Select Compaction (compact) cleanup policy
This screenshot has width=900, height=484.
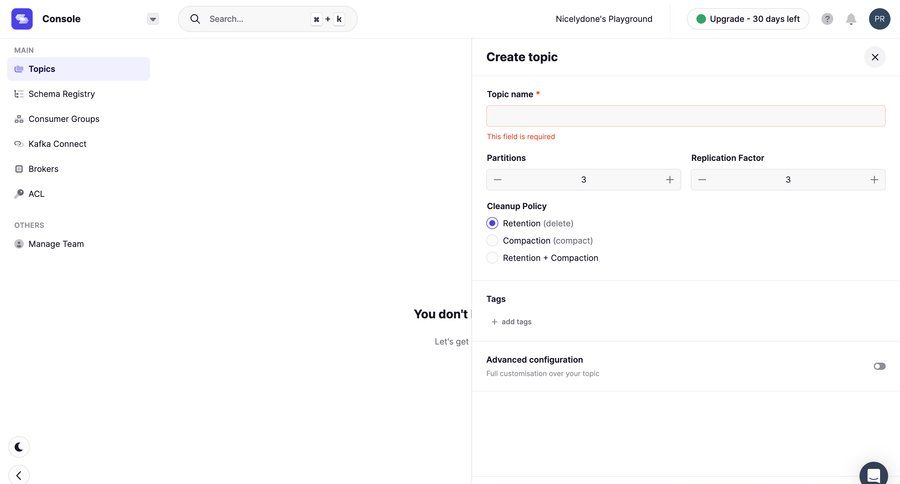[492, 241]
